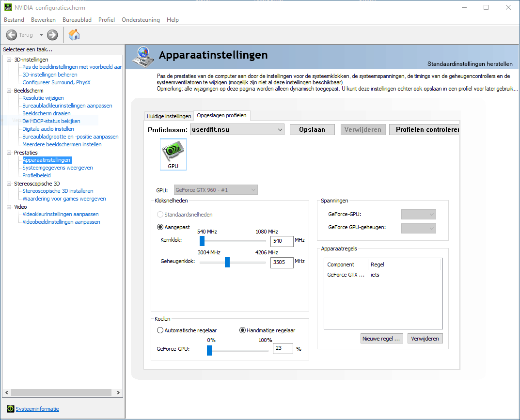Open De HDCP-status bekijken item

pos(51,121)
